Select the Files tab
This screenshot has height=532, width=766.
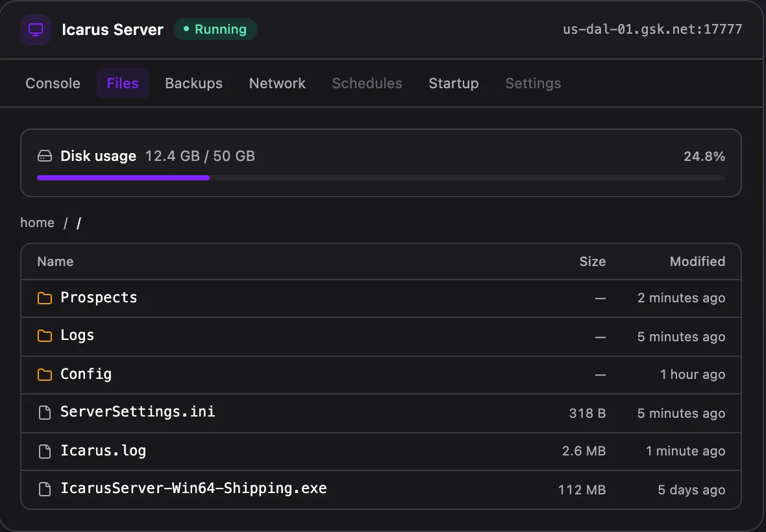(x=123, y=84)
